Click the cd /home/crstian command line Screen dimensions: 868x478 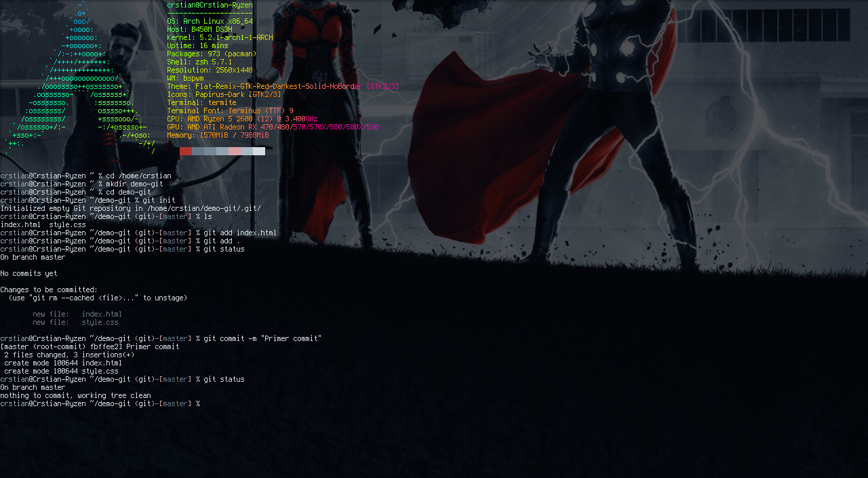click(x=85, y=176)
